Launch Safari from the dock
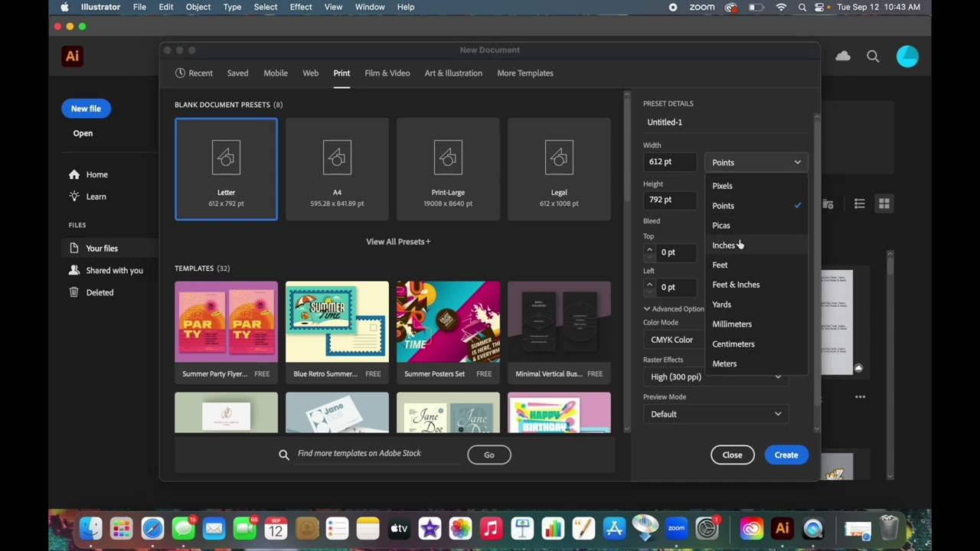The height and width of the screenshot is (551, 980). 152,528
